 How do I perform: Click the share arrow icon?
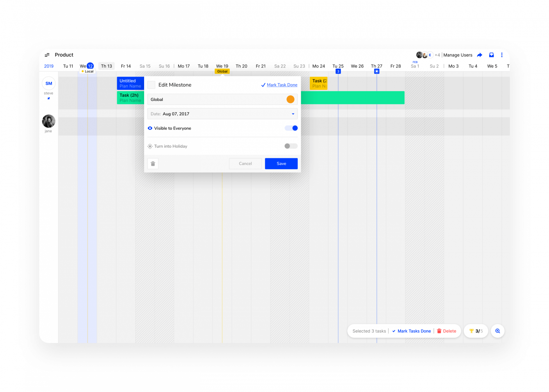click(x=480, y=55)
